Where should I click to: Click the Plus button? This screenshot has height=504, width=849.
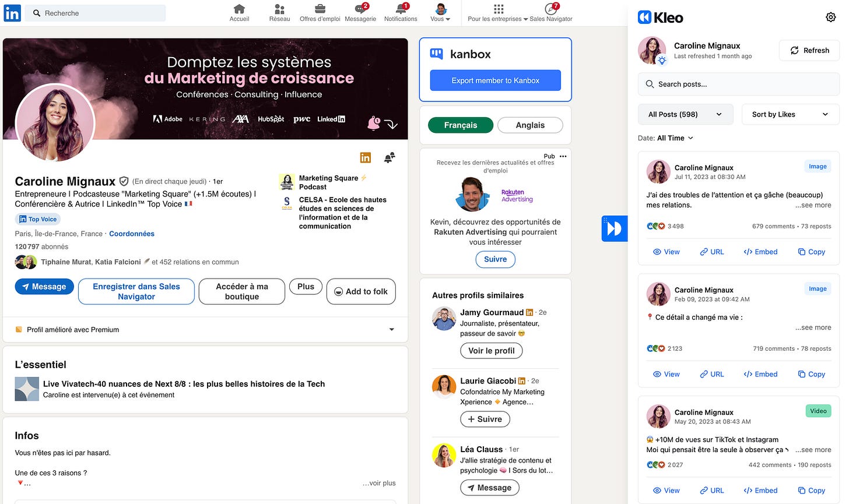pyautogui.click(x=306, y=286)
